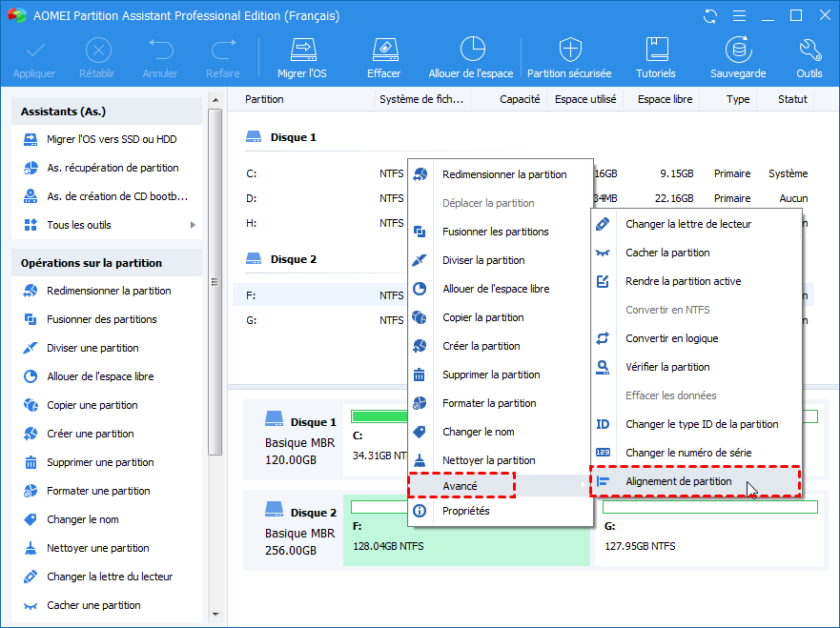840x628 pixels.
Task: Select Alignement de partition submenu item
Action: pos(696,481)
